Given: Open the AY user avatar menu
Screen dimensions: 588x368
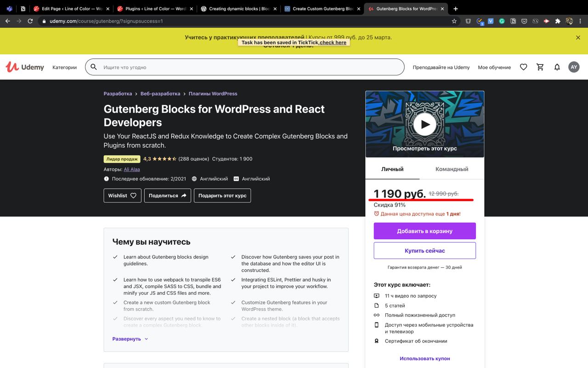Looking at the screenshot, I should [x=574, y=67].
